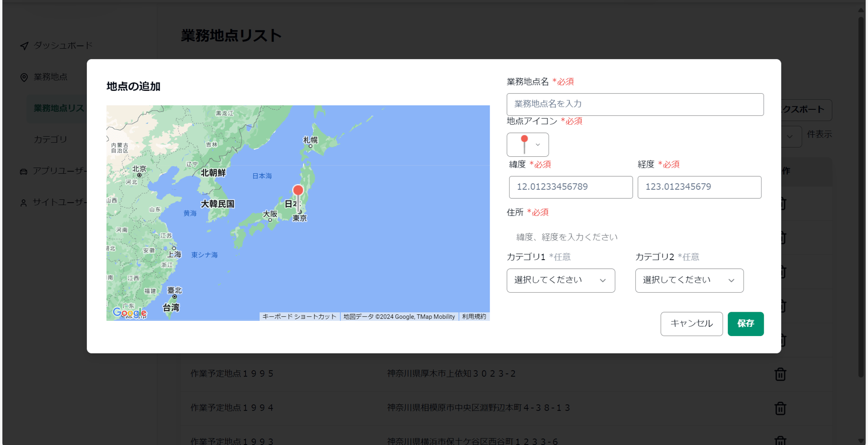Click the 東京 label on the map
The width and height of the screenshot is (868, 445).
299,218
